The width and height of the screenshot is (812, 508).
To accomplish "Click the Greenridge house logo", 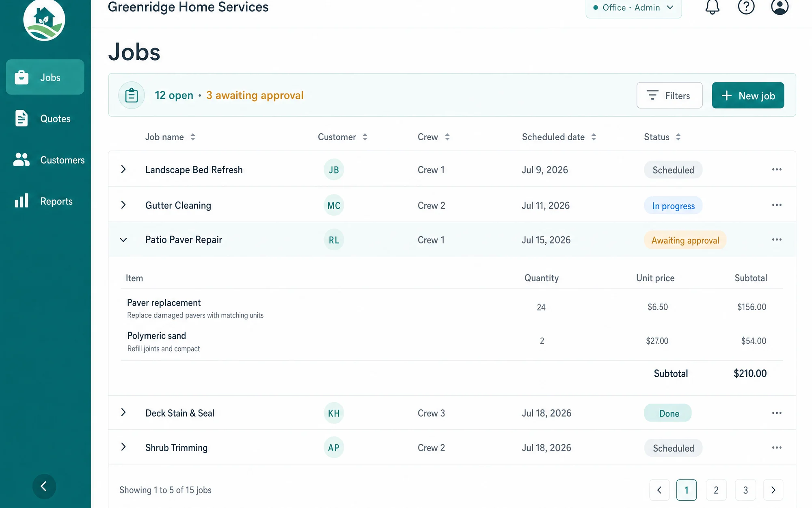I will tap(44, 19).
